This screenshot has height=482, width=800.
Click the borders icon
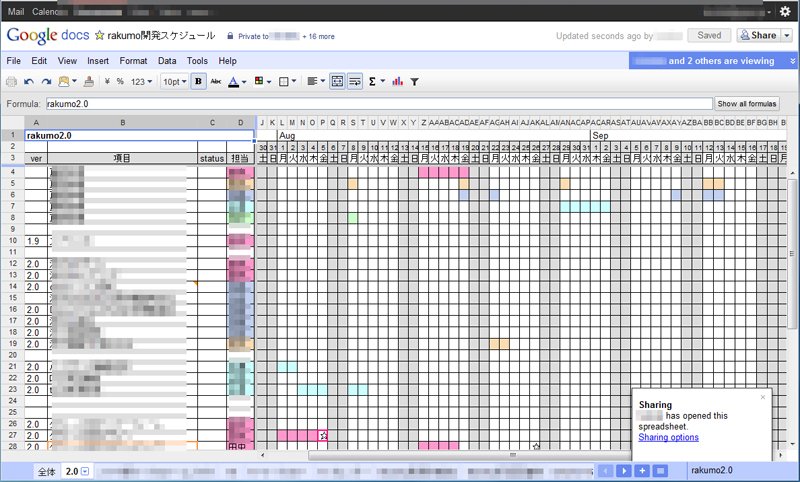tap(284, 82)
